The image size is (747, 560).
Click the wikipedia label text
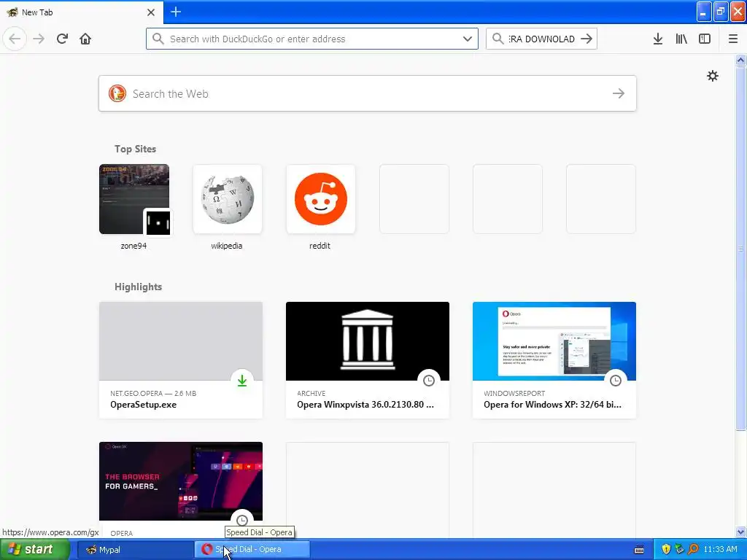(x=227, y=246)
